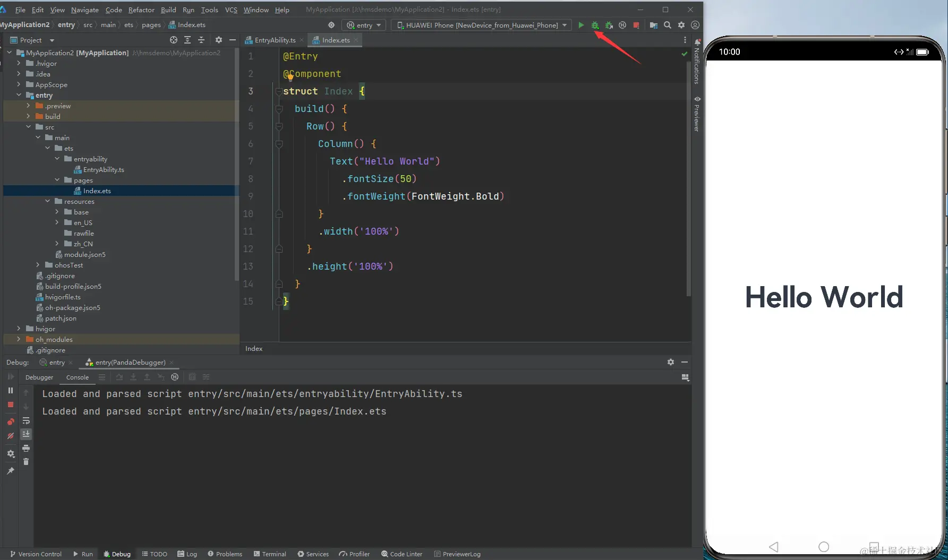Viewport: 948px width, 560px height.
Task: Toggle soft-wrap in debug console
Action: pos(26,421)
